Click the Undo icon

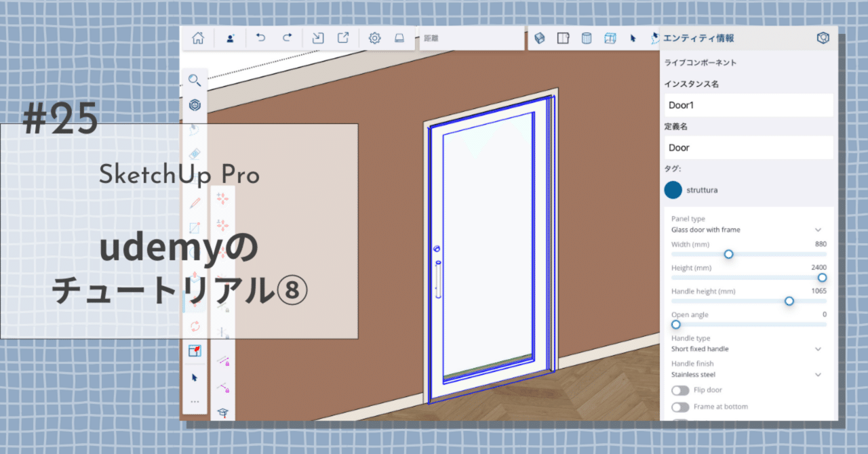tap(260, 38)
